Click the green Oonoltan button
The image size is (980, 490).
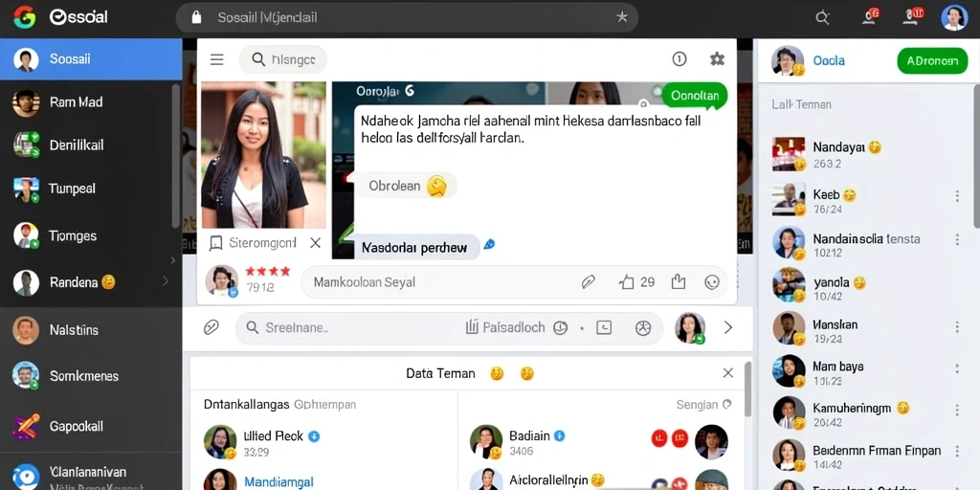pos(695,97)
